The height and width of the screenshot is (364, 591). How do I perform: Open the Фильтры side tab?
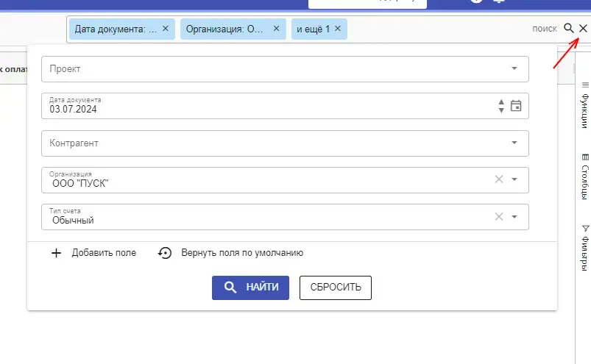click(584, 248)
